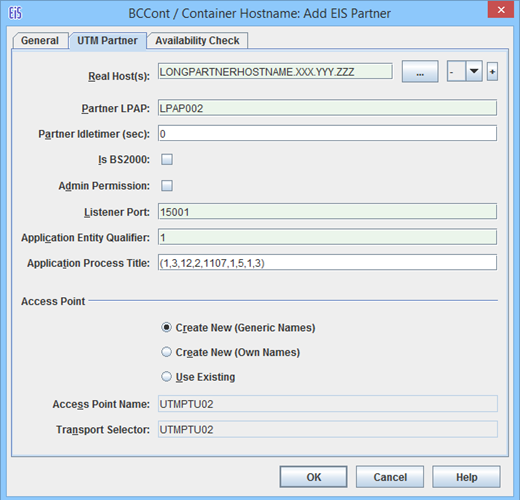Select the Use Existing radio option

coord(166,377)
